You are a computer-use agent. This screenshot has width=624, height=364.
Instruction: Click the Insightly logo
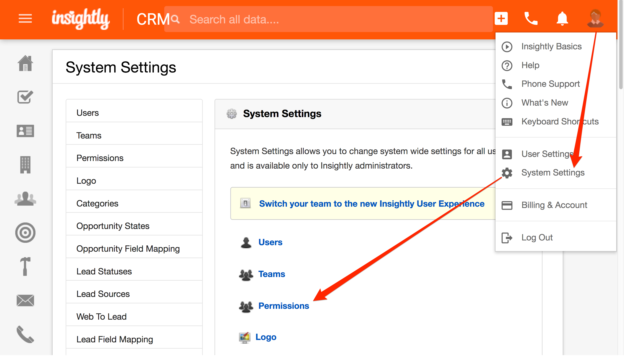click(81, 19)
